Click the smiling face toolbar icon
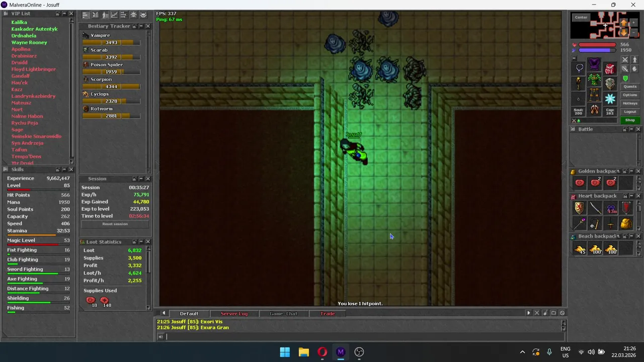644x362 pixels. click(x=143, y=15)
